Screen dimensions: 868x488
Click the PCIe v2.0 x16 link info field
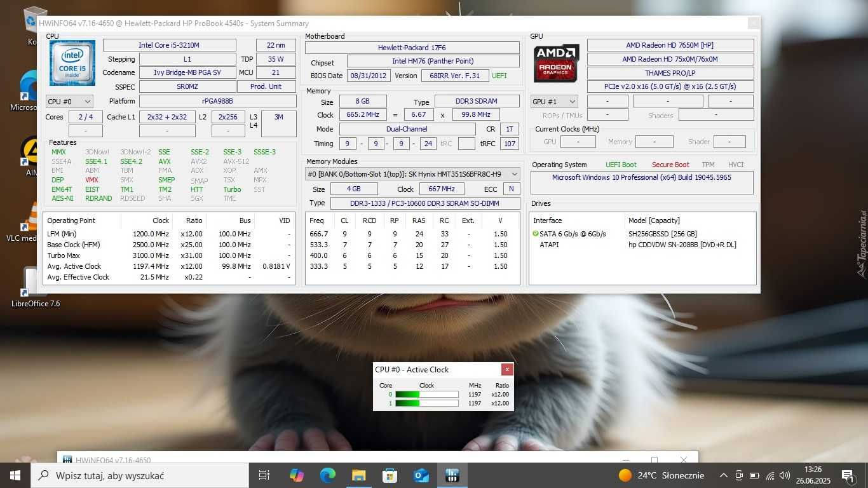pyautogui.click(x=670, y=86)
